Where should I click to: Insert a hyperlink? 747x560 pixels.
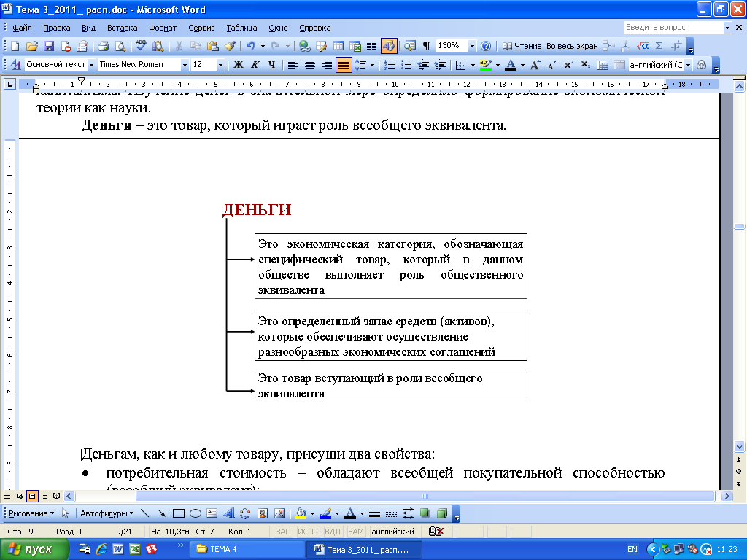click(x=304, y=46)
